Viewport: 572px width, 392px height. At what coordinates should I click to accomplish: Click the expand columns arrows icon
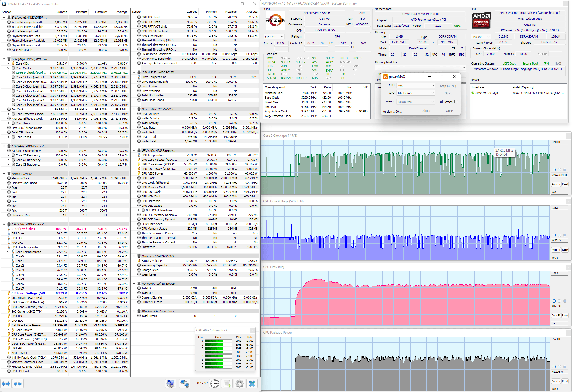(x=6, y=384)
